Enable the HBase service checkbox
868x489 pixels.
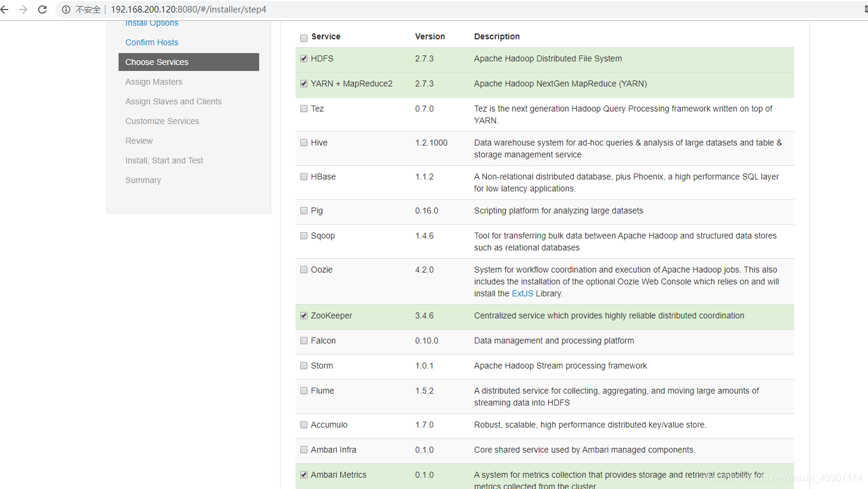[x=304, y=177]
